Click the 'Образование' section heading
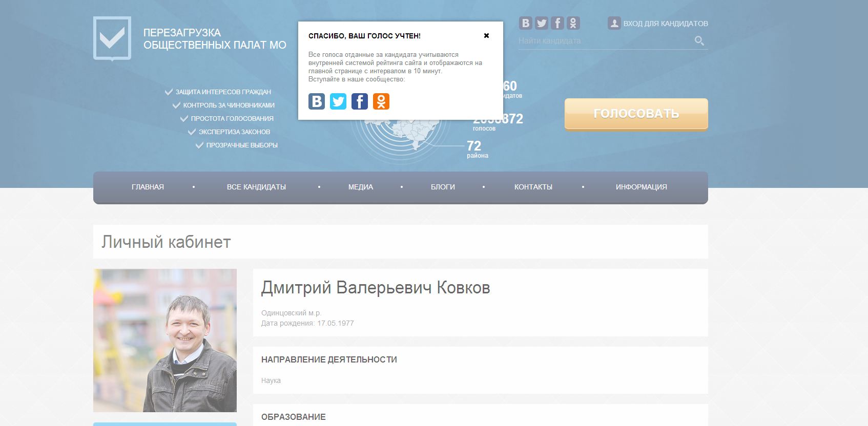The width and height of the screenshot is (868, 426). [x=294, y=417]
